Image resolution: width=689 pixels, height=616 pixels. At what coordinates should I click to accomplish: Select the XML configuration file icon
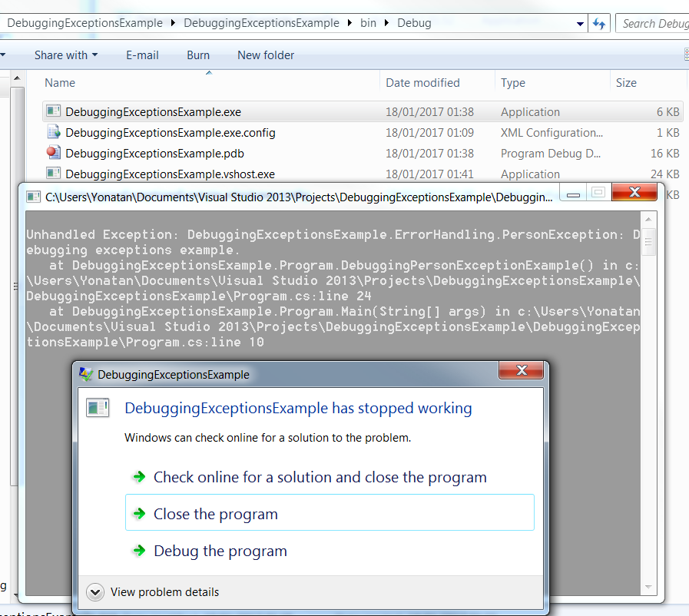(53, 132)
